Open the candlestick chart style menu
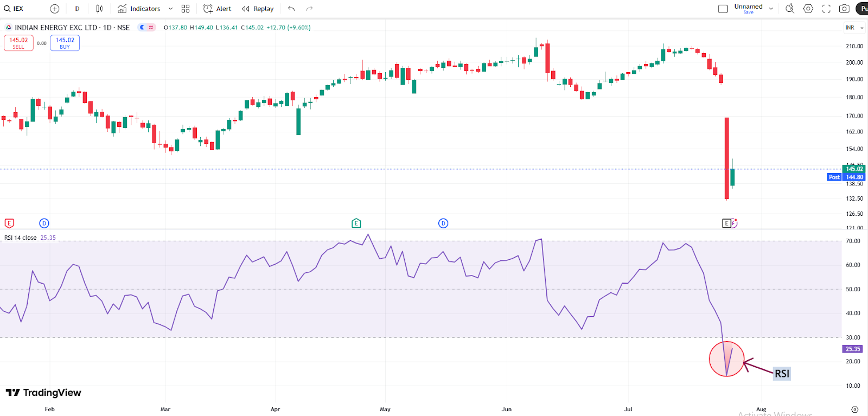Screen dimensions: 868x416 tap(99, 9)
